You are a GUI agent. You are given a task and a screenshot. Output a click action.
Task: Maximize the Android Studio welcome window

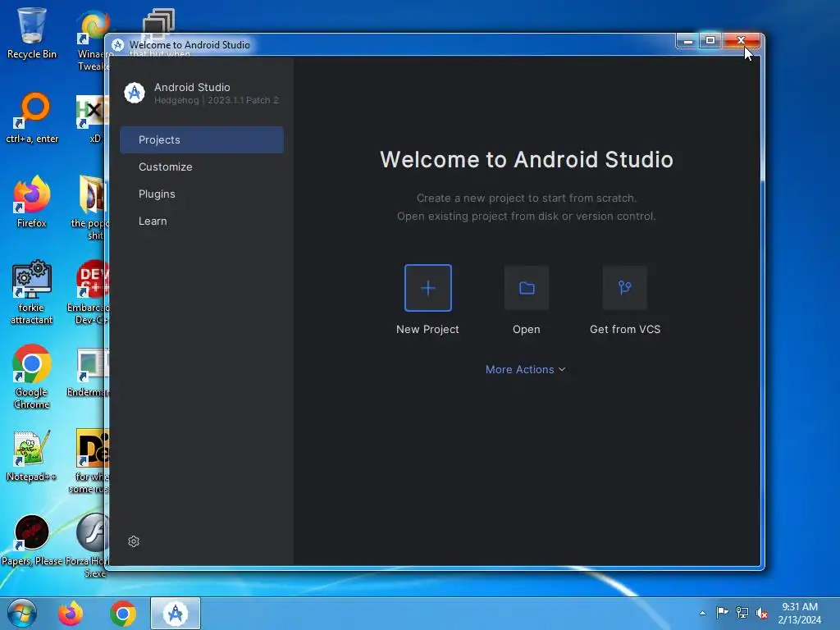[x=710, y=41]
